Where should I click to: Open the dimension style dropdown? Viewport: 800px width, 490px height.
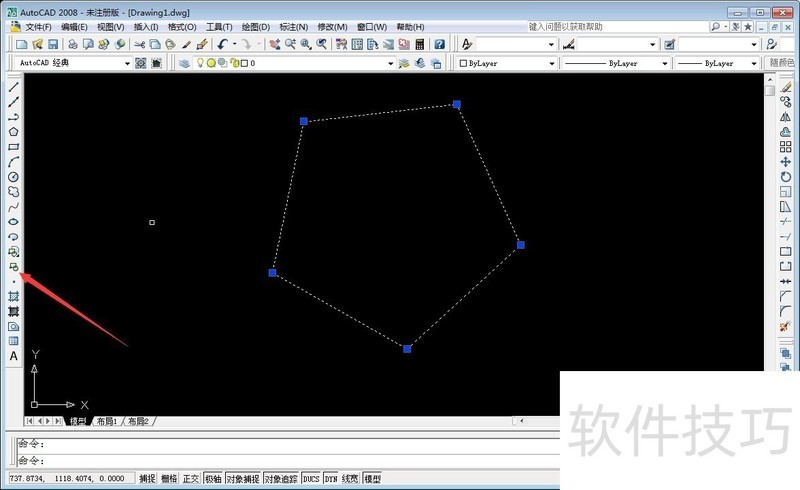point(653,44)
